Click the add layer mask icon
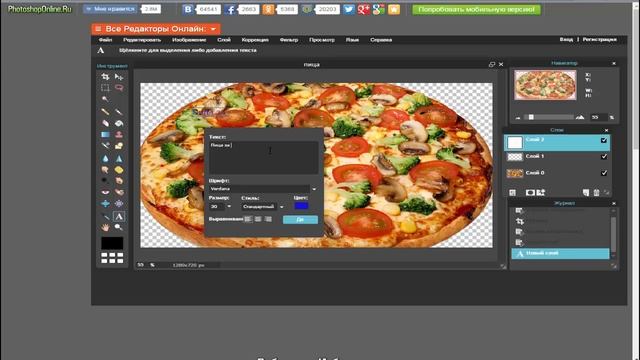Screen dimensions: 640x360 click(530, 193)
